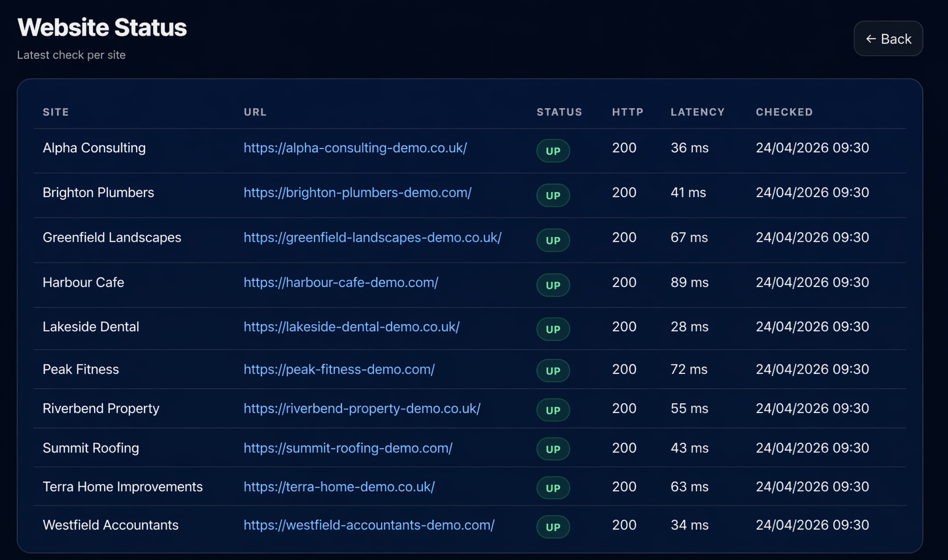Open the westfield-accountants-demo.com link
This screenshot has height=560, width=948.
point(369,525)
